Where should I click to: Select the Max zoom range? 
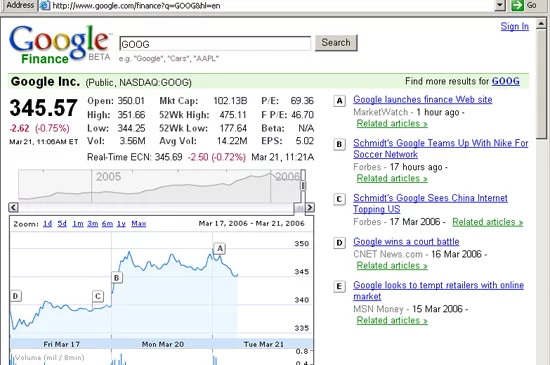[x=139, y=223]
